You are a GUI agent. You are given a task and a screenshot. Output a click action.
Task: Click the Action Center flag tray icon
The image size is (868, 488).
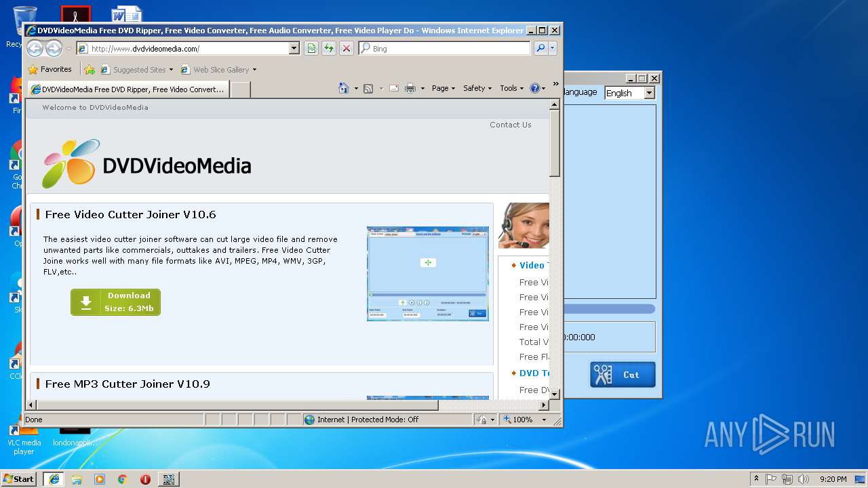click(771, 479)
